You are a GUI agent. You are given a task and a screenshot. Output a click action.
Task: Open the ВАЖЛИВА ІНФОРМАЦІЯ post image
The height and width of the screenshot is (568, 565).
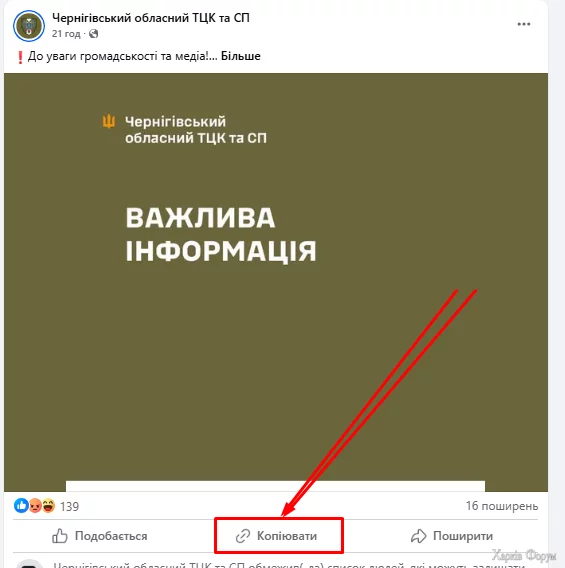(276, 282)
